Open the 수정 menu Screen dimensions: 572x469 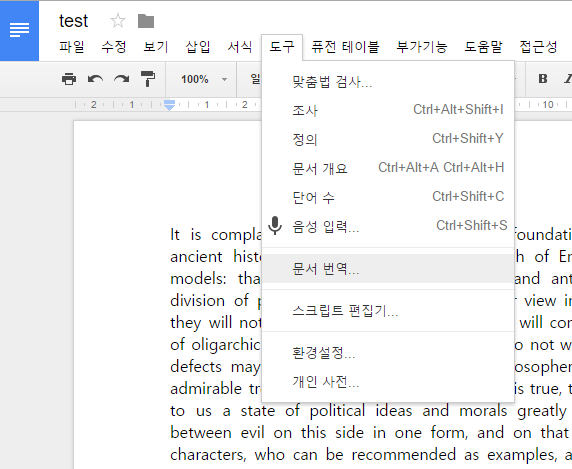point(114,47)
